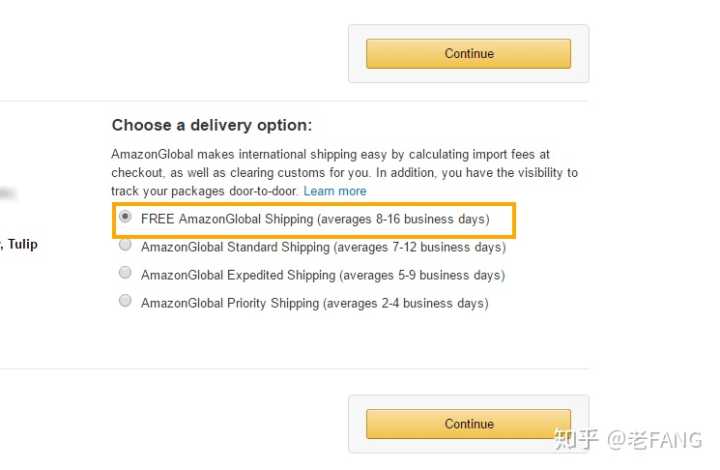Open the Learn more link
Viewport: 720px width, 470px height.
click(335, 191)
